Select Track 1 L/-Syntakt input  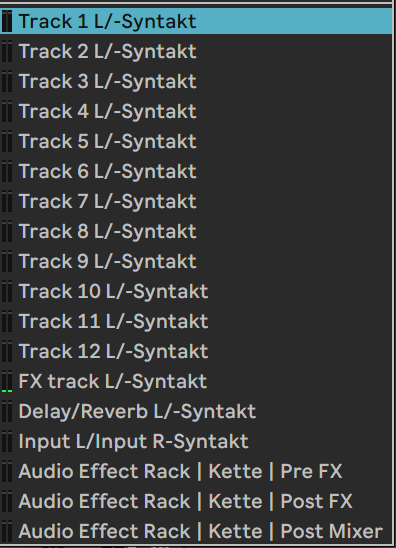(196, 21)
